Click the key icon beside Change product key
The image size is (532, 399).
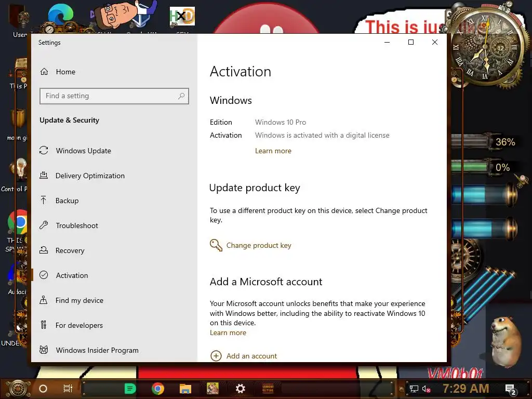216,245
